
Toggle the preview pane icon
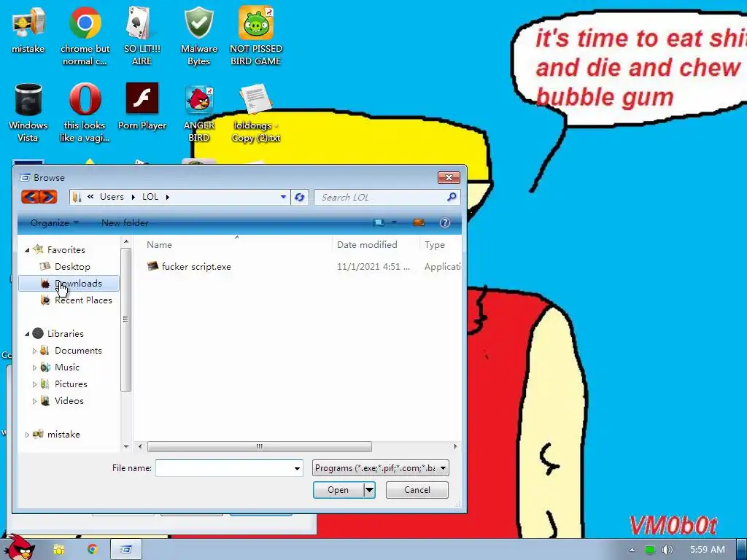tap(418, 222)
